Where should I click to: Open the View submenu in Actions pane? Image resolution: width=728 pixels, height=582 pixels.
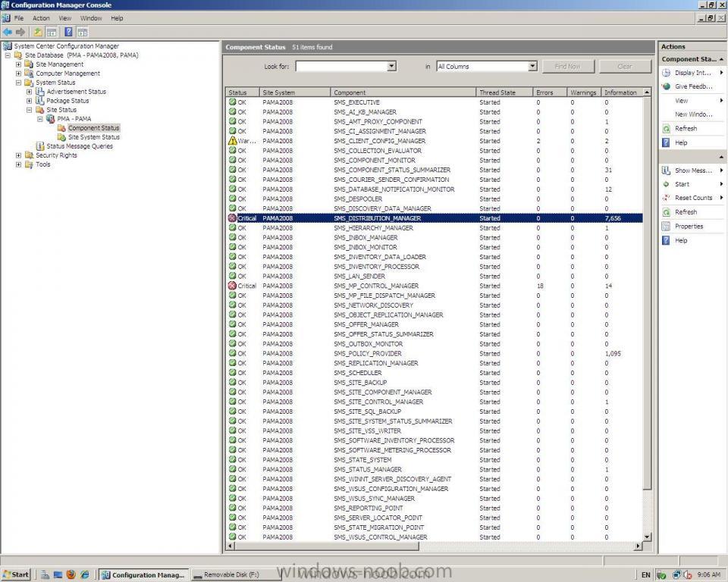point(692,101)
